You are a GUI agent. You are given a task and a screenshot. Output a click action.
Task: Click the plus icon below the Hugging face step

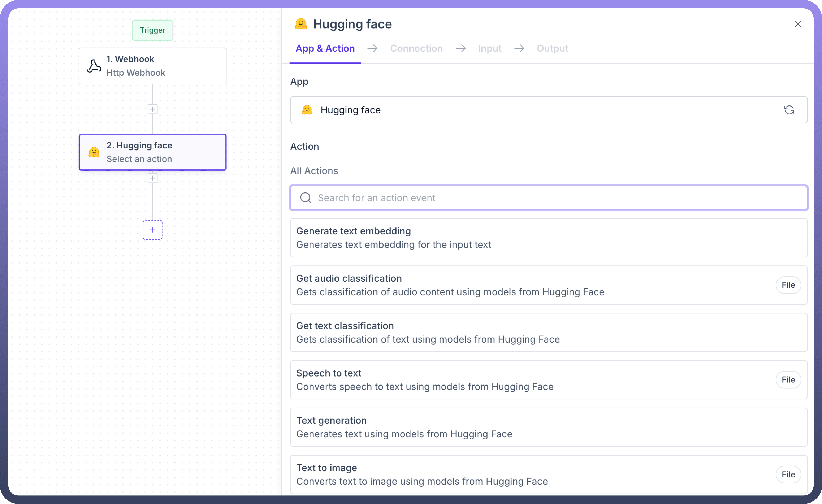[152, 178]
